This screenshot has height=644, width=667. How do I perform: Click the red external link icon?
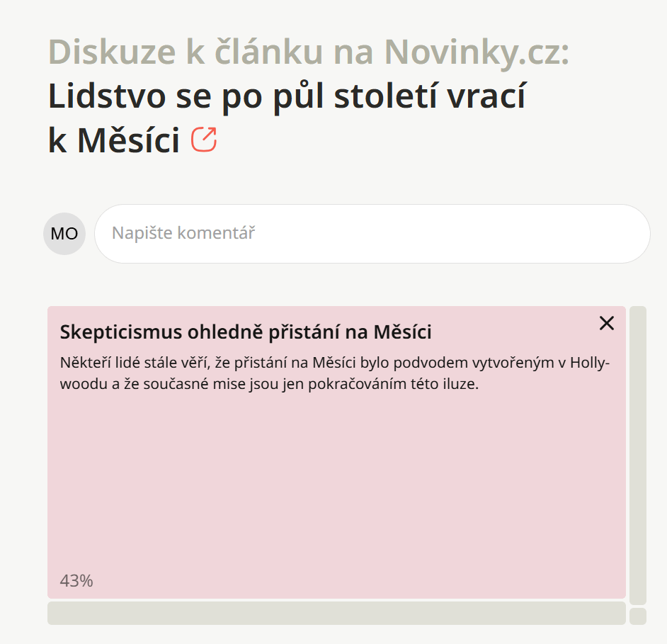pyautogui.click(x=204, y=140)
